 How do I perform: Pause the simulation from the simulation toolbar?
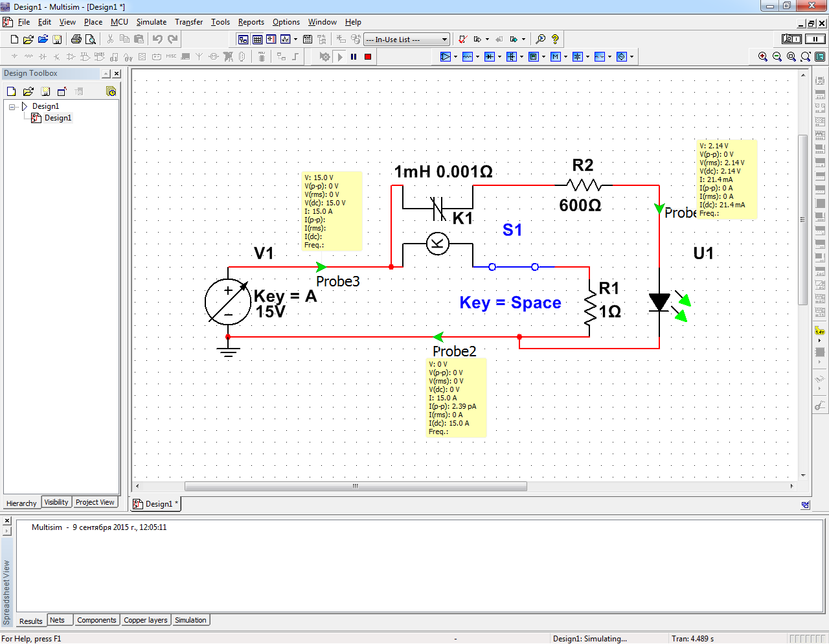pyautogui.click(x=354, y=57)
